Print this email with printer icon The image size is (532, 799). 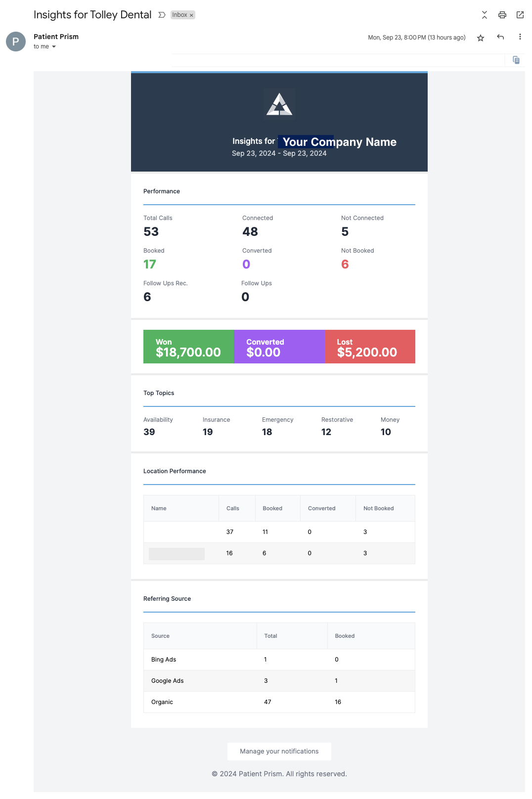502,15
